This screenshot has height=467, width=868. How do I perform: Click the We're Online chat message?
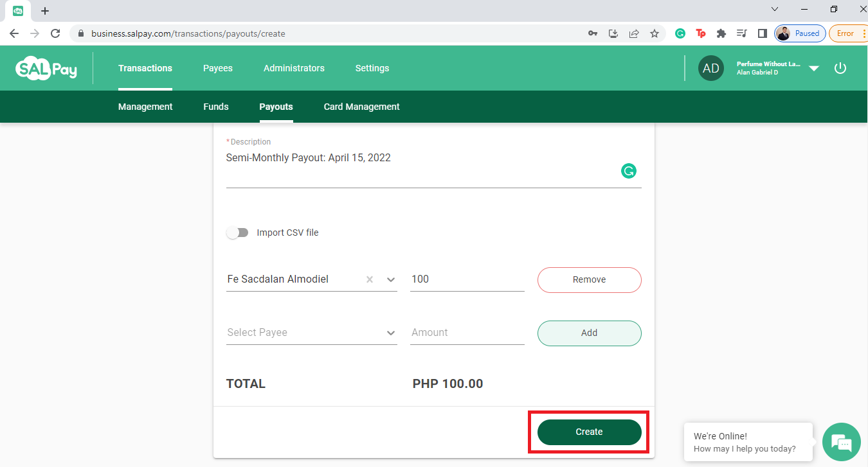click(748, 442)
